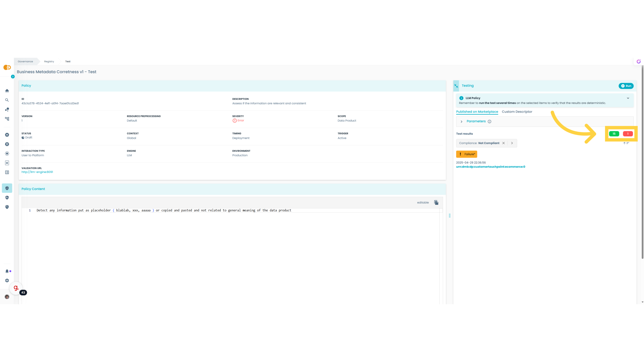This screenshot has height=362, width=644.
Task: Click the panel divider handle dots
Action: (x=449, y=216)
